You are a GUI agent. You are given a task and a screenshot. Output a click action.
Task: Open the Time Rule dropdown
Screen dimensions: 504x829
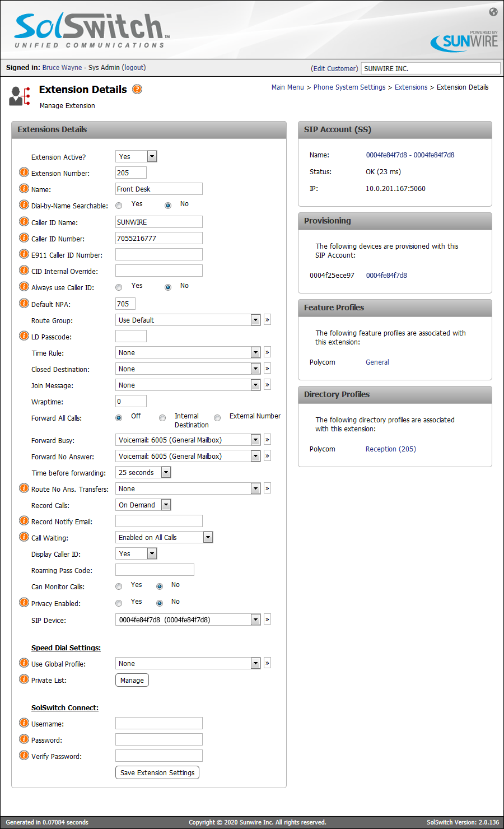pos(188,352)
